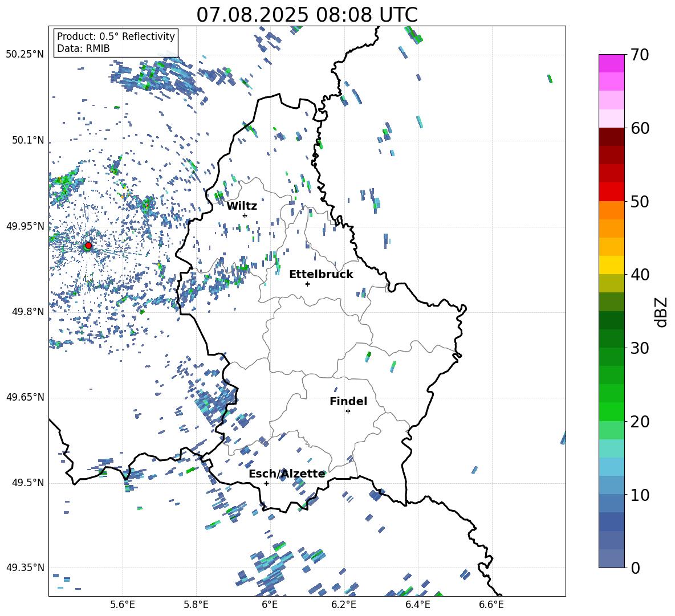Click the Wiltz city label
Image resolution: width=675 pixels, height=616 pixels.
pos(242,206)
